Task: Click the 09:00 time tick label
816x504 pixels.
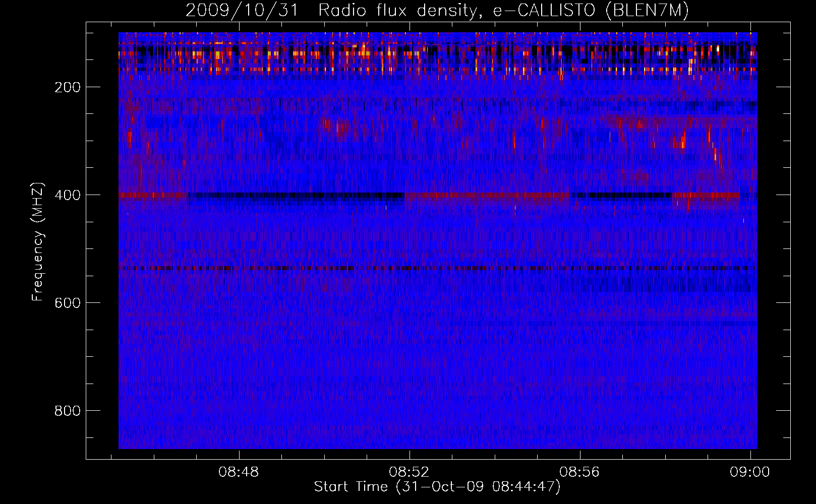Action: (x=750, y=472)
